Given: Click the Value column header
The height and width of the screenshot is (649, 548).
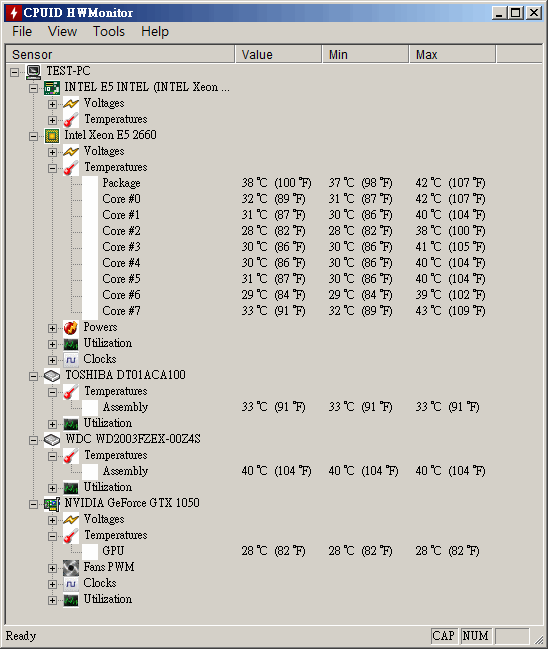Looking at the screenshot, I should tap(279, 55).
